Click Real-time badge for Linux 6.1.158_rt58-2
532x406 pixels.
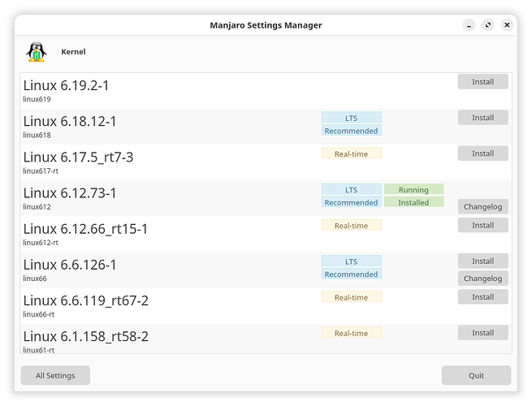coord(352,333)
